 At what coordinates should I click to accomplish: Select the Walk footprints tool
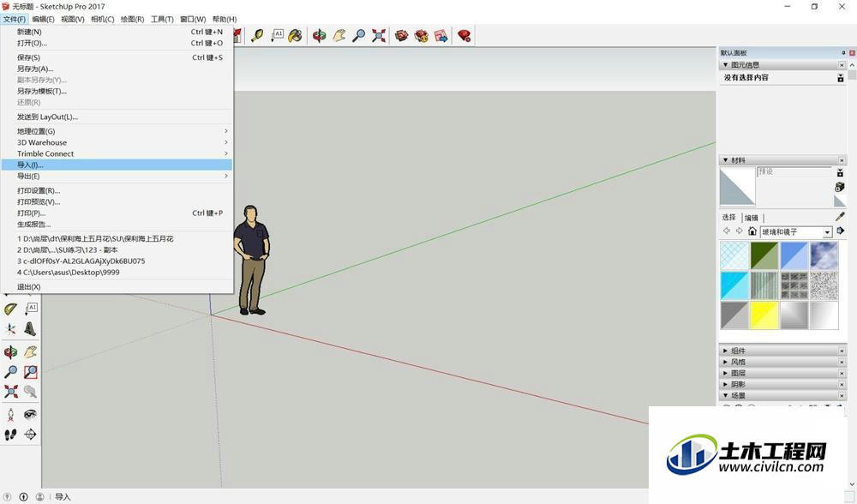click(x=10, y=435)
